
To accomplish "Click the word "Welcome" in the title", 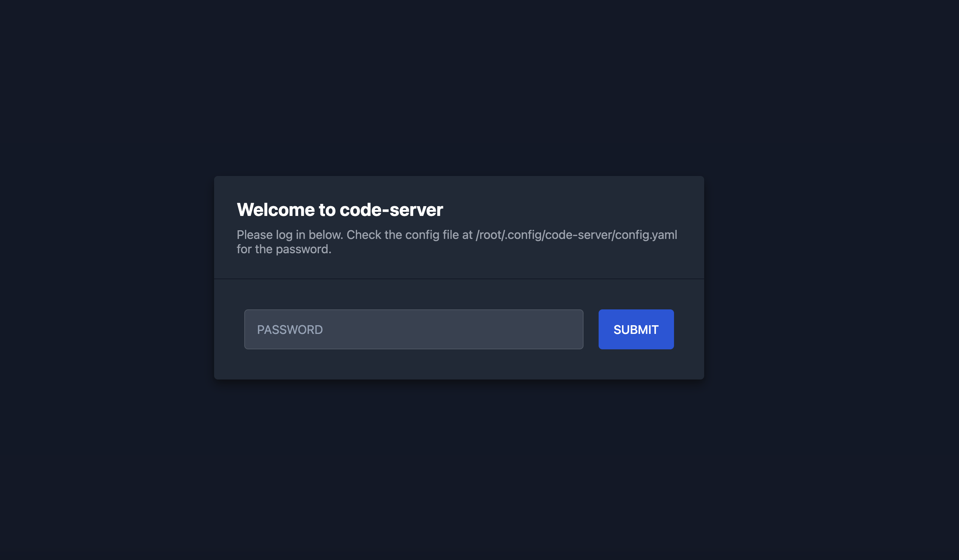I will [276, 210].
